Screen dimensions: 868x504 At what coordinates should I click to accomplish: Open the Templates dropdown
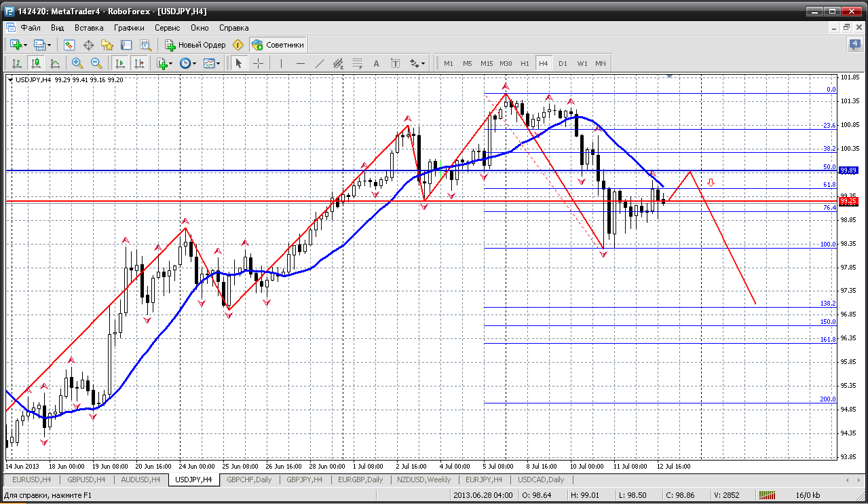pyautogui.click(x=212, y=63)
